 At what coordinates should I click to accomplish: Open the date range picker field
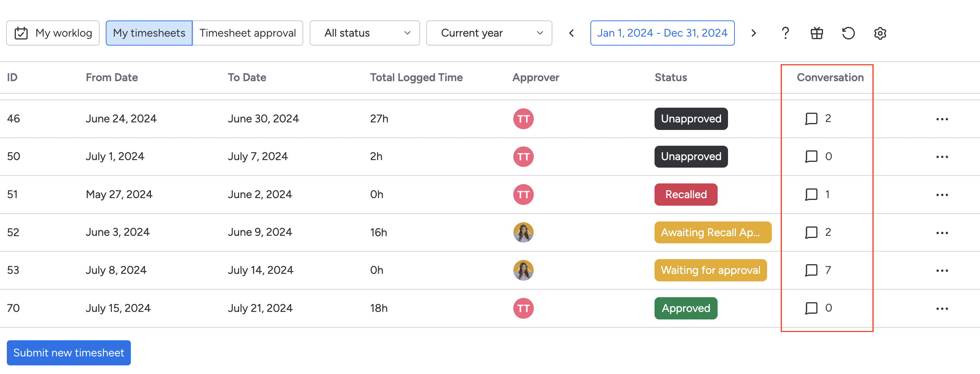(x=662, y=33)
